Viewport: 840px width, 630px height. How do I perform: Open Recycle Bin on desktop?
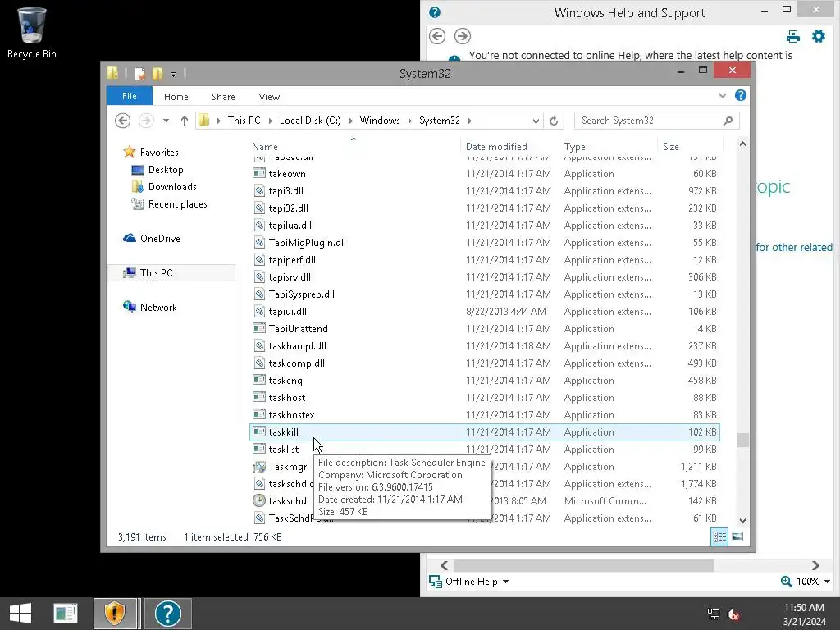(31, 32)
